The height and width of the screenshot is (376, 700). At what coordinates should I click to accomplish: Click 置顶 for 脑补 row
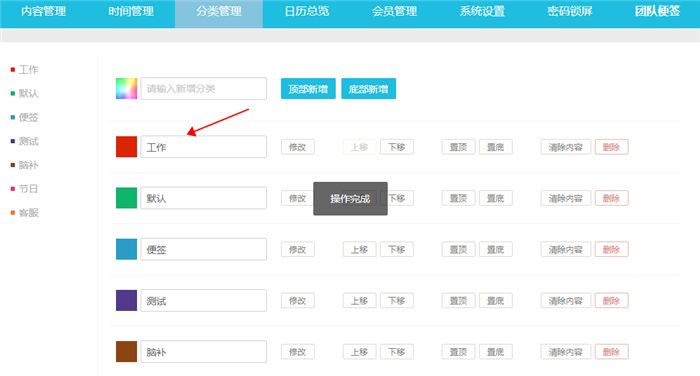click(458, 351)
